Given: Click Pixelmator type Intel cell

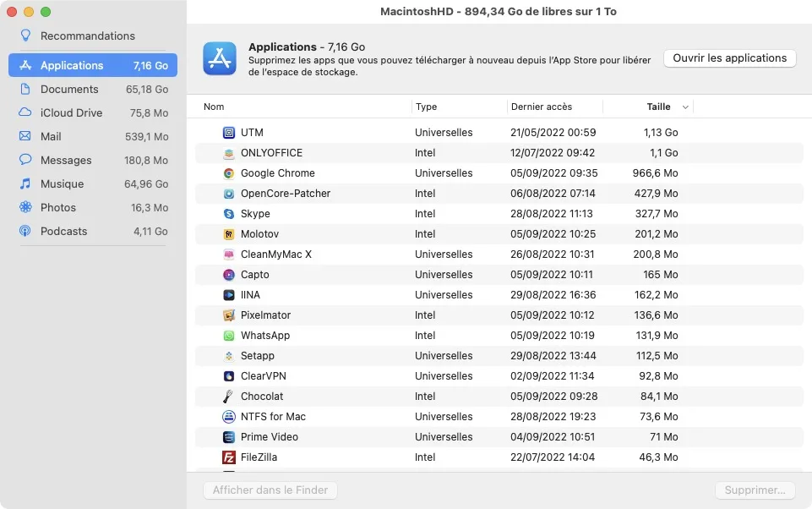Looking at the screenshot, I should click(425, 315).
